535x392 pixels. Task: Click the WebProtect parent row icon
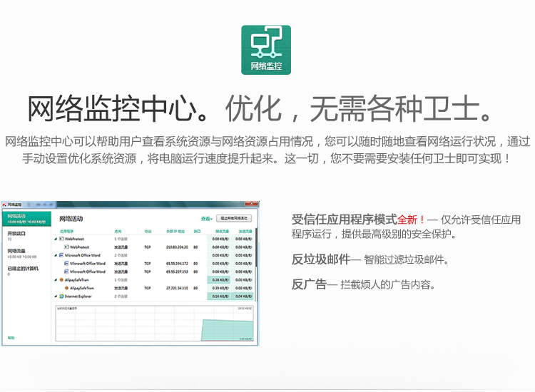(x=62, y=238)
